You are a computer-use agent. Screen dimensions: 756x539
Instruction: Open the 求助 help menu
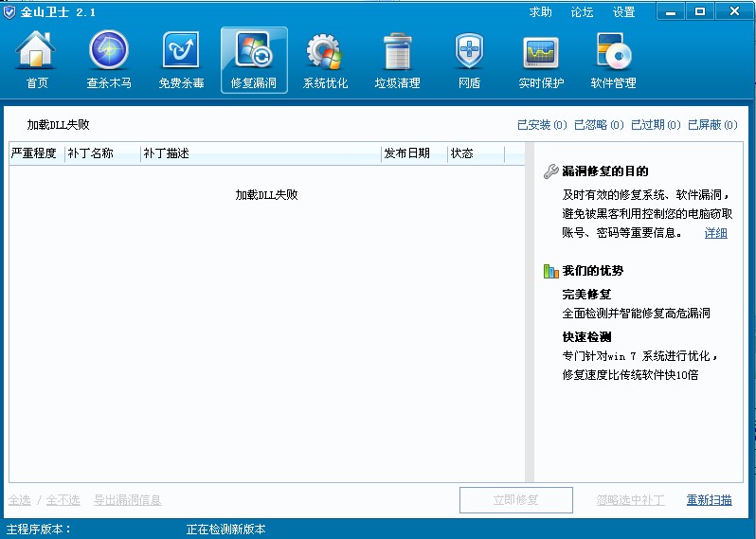pos(540,12)
